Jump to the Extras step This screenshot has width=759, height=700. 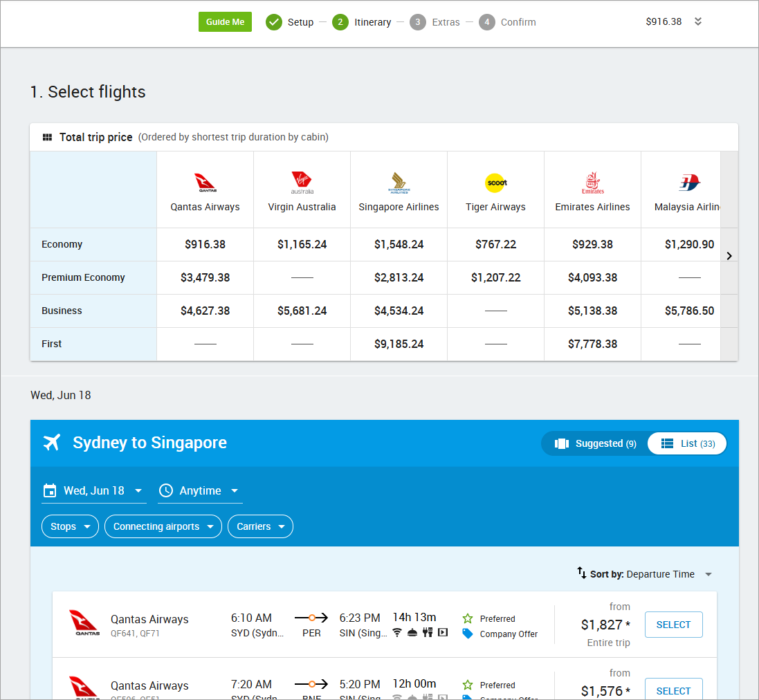pyautogui.click(x=435, y=22)
